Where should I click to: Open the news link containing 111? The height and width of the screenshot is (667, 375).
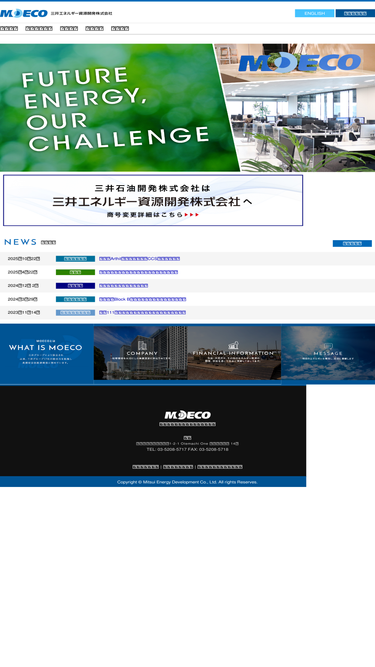coord(142,313)
